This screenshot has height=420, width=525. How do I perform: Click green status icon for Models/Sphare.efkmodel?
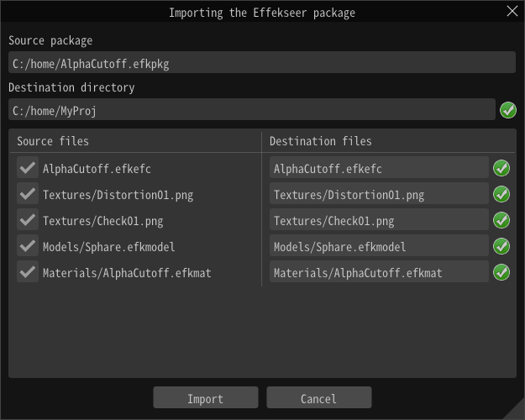tap(501, 246)
